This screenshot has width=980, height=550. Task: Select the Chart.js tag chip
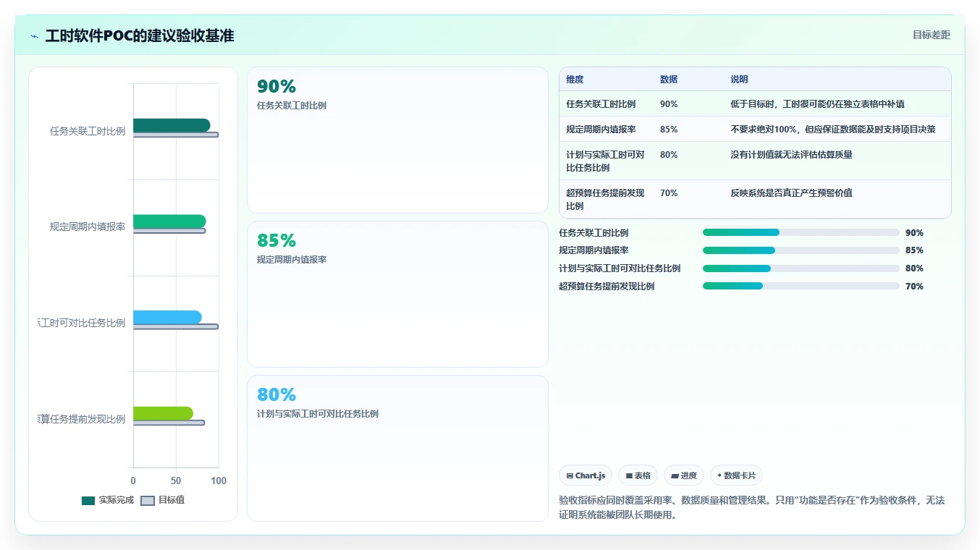(x=586, y=475)
